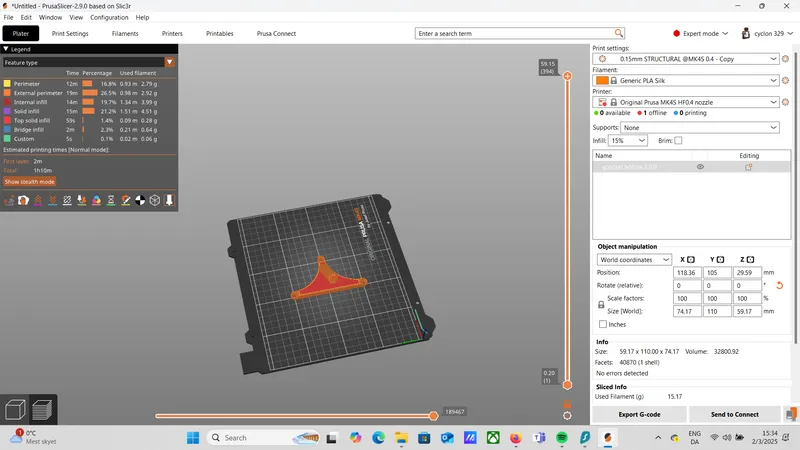
Task: Mirror object along Z axis icon
Action: (x=750, y=260)
